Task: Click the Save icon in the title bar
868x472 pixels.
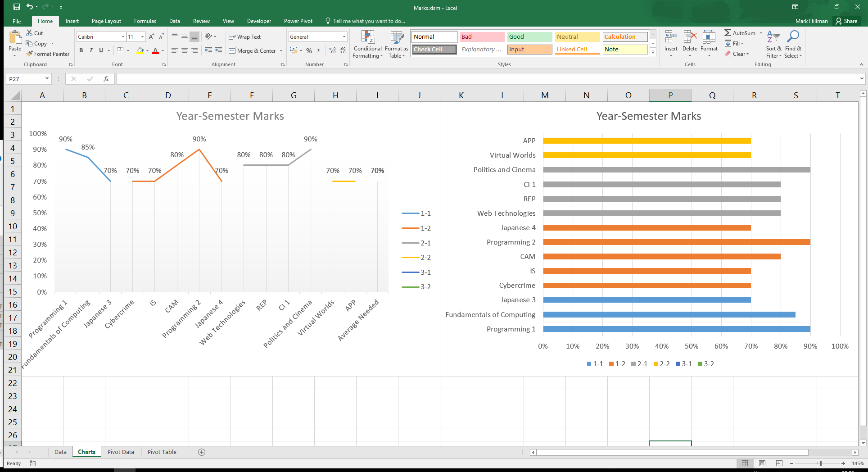Action: click(x=17, y=7)
